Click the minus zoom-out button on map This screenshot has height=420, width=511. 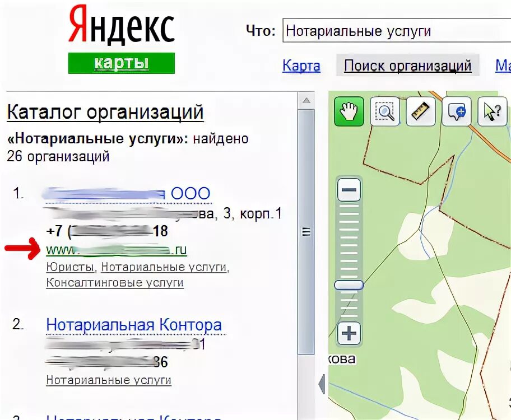tap(349, 190)
